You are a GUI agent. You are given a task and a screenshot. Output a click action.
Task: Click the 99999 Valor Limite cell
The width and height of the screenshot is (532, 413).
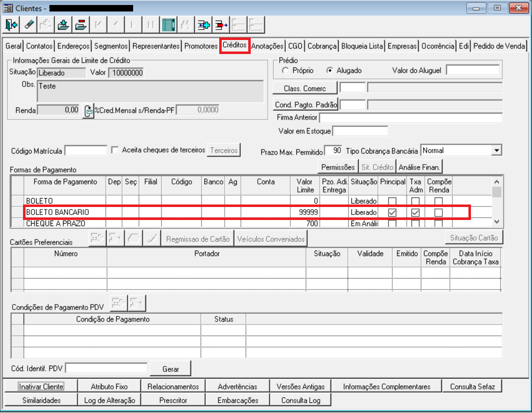(x=305, y=212)
